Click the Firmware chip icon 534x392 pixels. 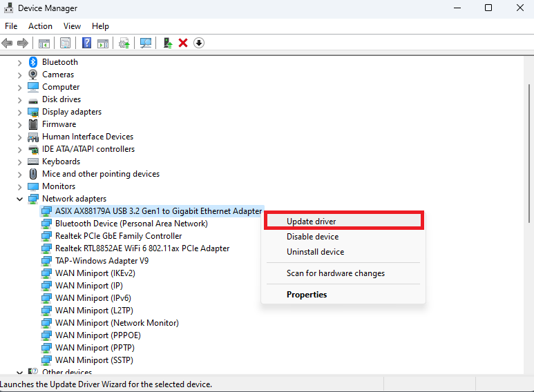pos(33,124)
